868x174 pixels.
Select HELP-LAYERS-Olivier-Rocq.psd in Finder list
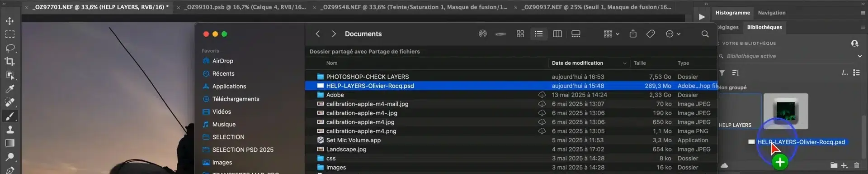pyautogui.click(x=511, y=86)
